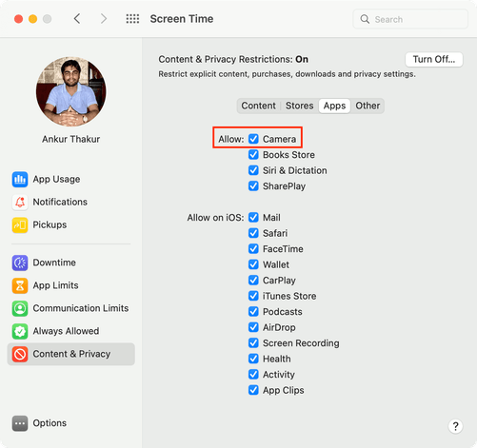Image resolution: width=477 pixels, height=448 pixels.
Task: Select App Usage label in sidebar
Action: click(56, 179)
